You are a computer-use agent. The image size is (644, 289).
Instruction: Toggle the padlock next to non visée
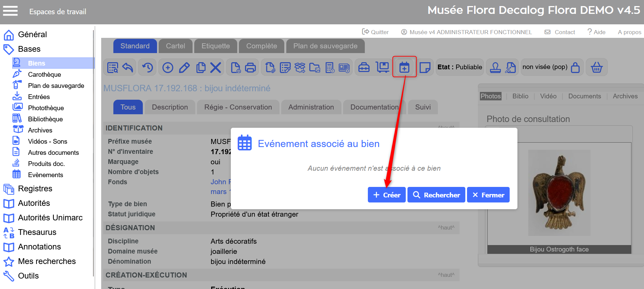click(x=575, y=68)
